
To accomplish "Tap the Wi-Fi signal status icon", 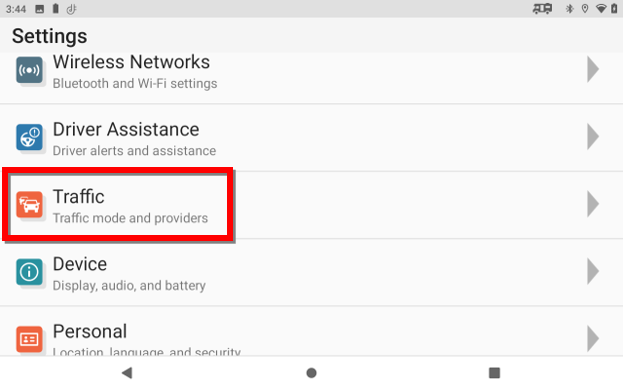I will [601, 9].
